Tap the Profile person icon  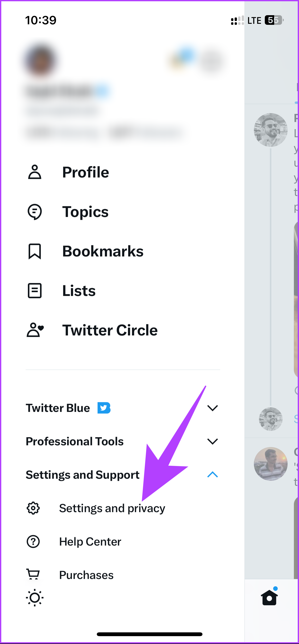click(35, 172)
